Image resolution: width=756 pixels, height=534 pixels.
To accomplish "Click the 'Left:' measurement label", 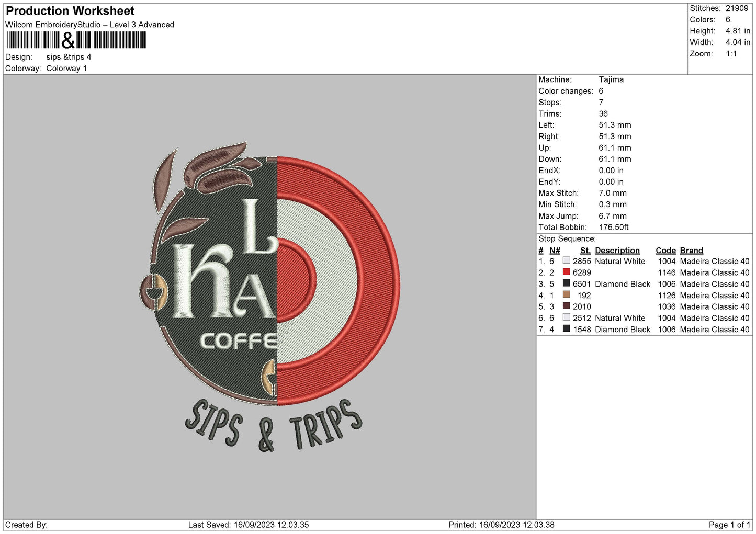I will pos(546,125).
